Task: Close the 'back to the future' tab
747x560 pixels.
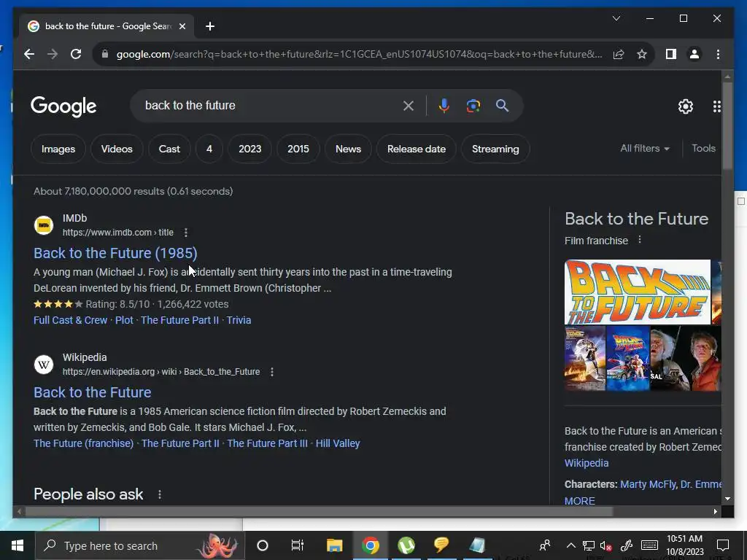Action: 182,26
